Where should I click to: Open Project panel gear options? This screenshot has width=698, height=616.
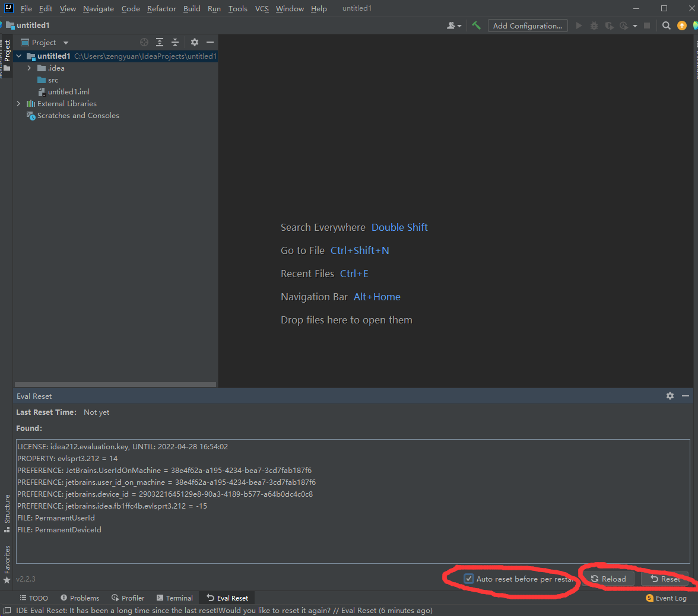coord(195,42)
